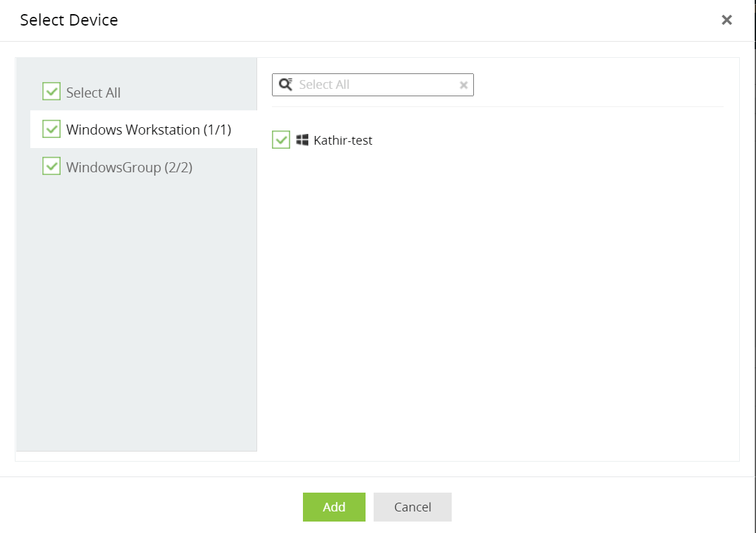This screenshot has width=756, height=533.
Task: Uncheck the Select All checkbox
Action: click(51, 92)
